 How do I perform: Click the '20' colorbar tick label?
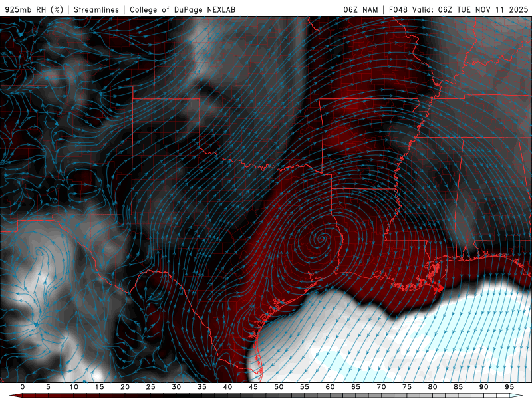[125, 387]
